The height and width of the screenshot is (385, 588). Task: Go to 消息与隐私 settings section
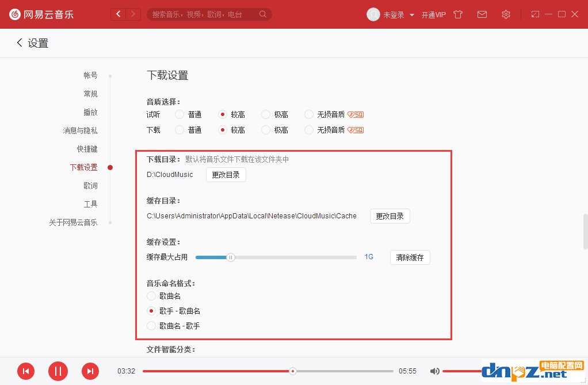pyautogui.click(x=80, y=130)
